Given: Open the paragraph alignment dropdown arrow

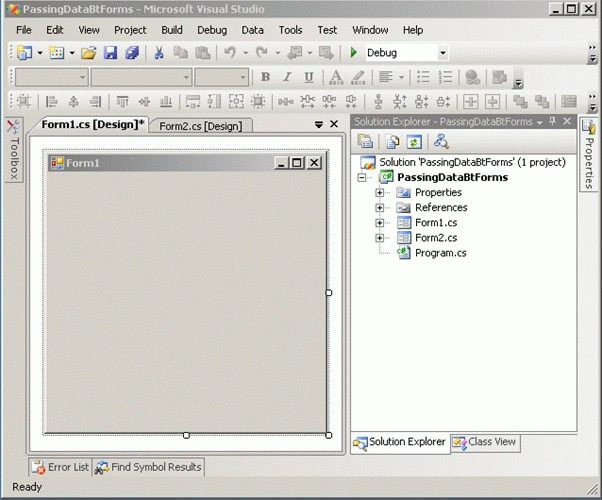Looking at the screenshot, I should pos(401,77).
